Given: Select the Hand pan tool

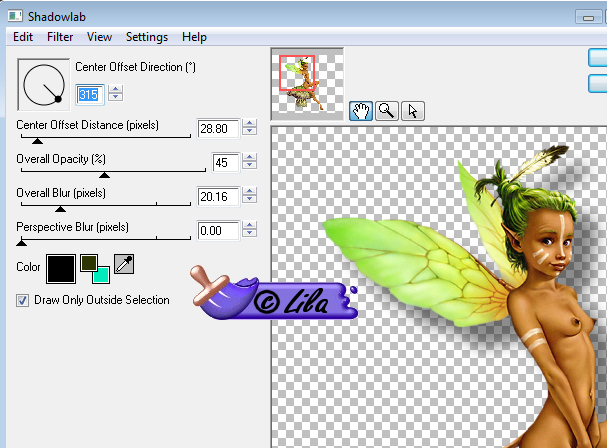Looking at the screenshot, I should point(361,111).
